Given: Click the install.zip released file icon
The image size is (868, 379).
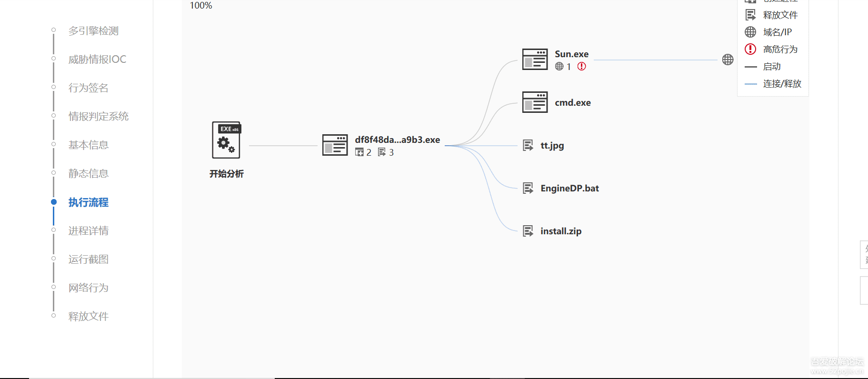Looking at the screenshot, I should tap(528, 231).
